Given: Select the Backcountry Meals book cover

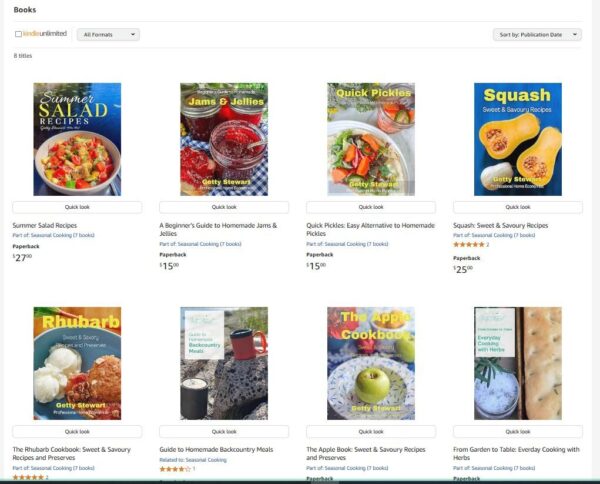Looking at the screenshot, I should pos(224,363).
